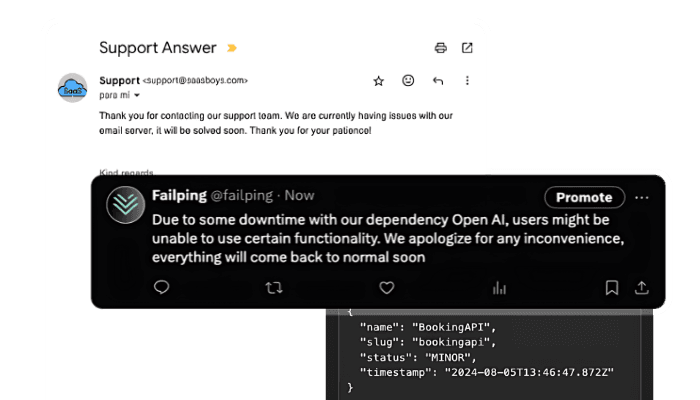
Task: Open the email in a new window
Action: tap(467, 48)
